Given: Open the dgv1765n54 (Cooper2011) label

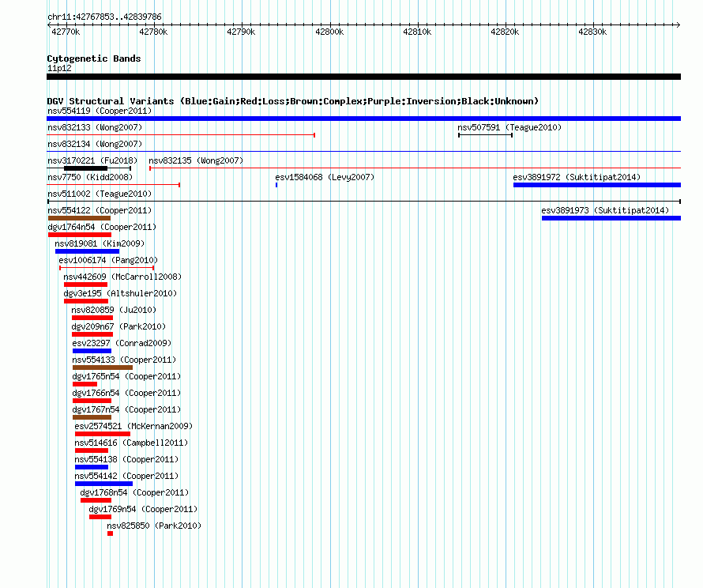Looking at the screenshot, I should tap(126, 376).
